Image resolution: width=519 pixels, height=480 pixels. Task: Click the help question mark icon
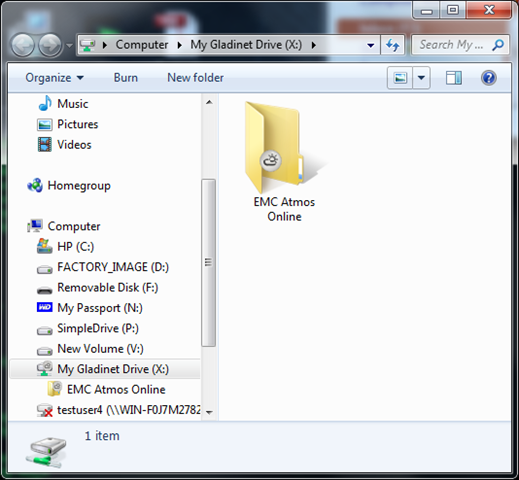pyautogui.click(x=489, y=78)
